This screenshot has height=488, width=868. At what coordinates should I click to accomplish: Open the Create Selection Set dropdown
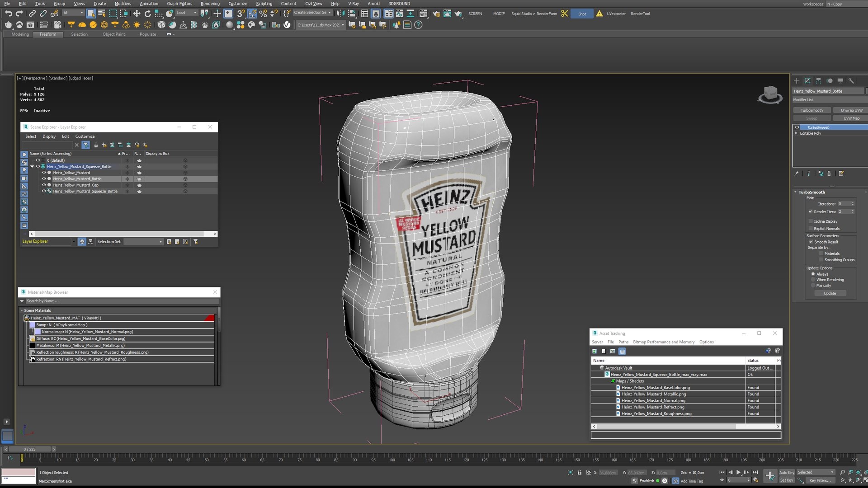click(x=312, y=13)
